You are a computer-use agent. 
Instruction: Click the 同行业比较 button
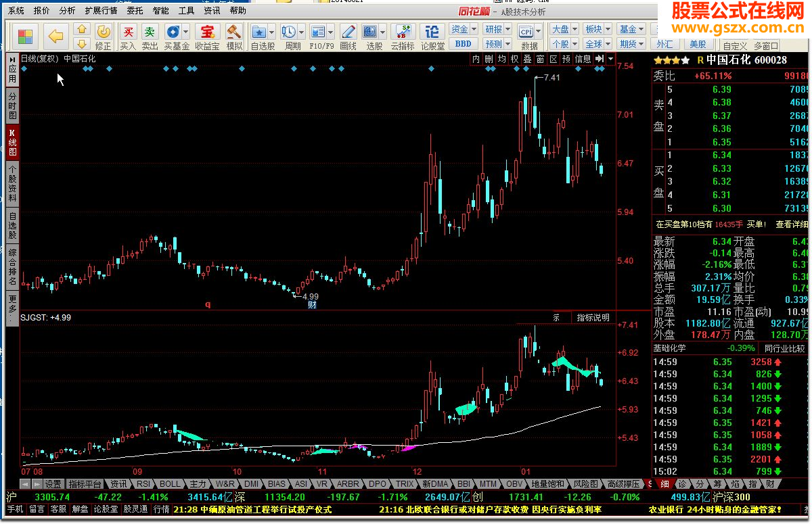(786, 348)
